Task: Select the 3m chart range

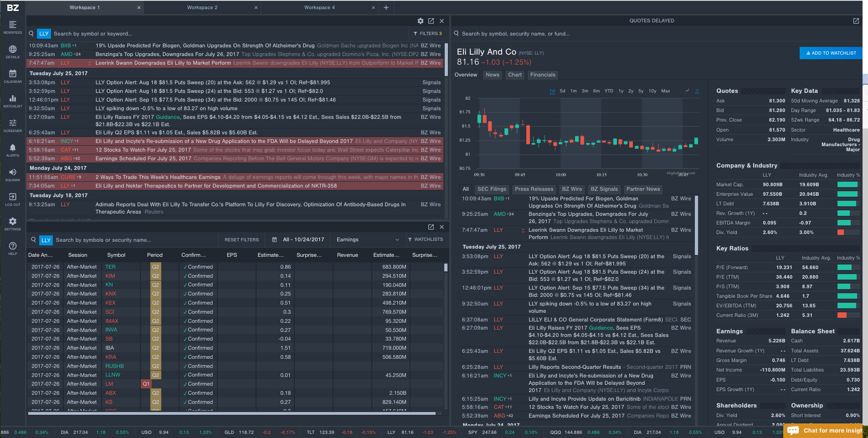Action: pyautogui.click(x=585, y=91)
